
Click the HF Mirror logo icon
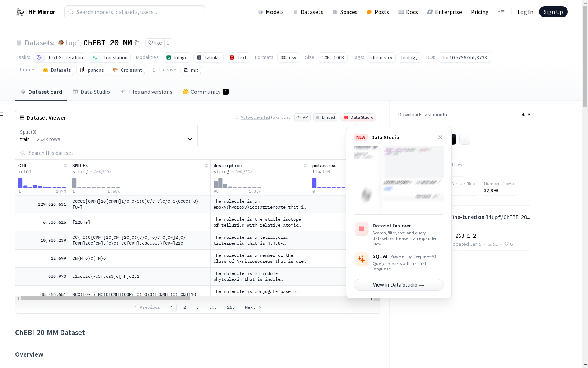point(20,12)
